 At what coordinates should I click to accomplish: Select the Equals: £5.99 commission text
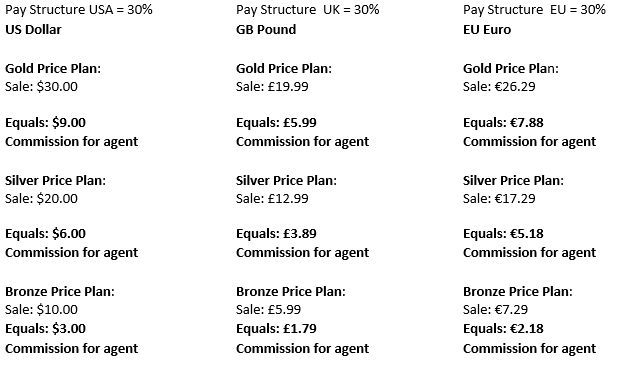click(x=276, y=123)
